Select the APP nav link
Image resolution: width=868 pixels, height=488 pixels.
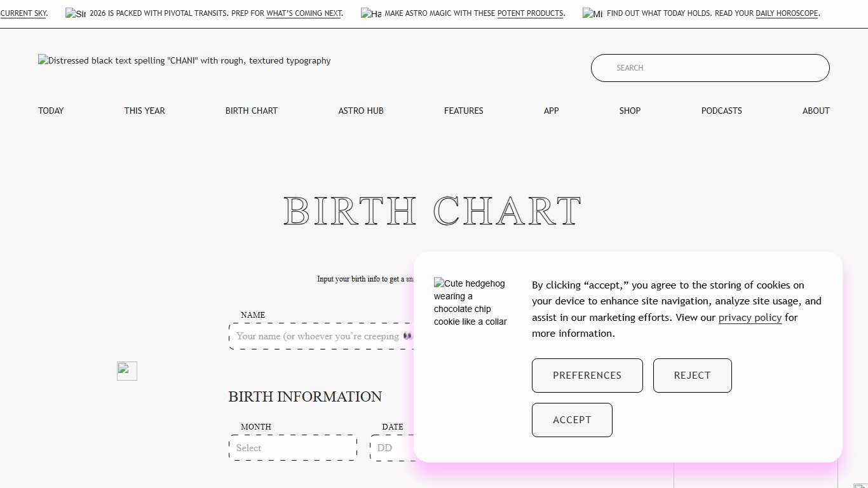[x=551, y=111]
